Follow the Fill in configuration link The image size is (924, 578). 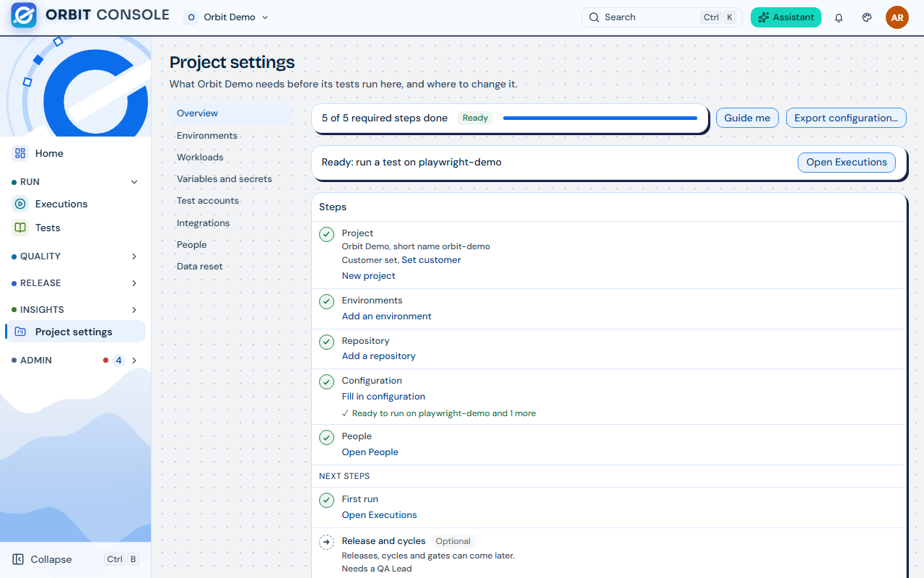point(383,397)
